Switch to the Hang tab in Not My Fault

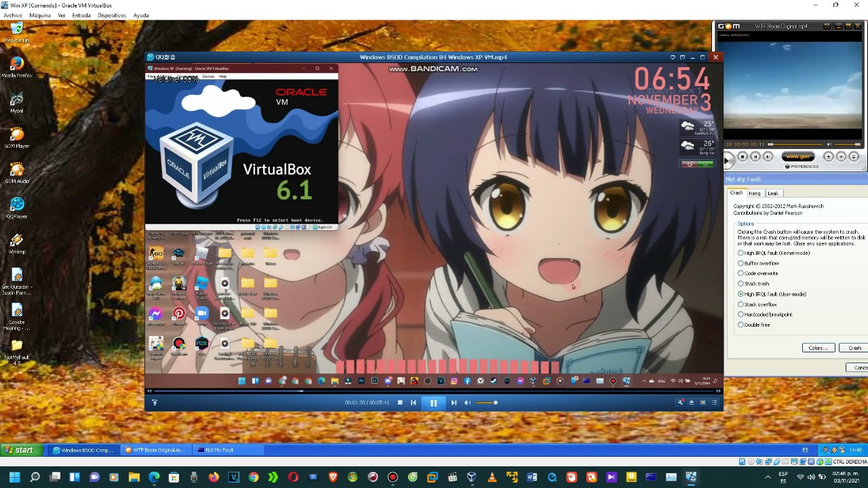[755, 194]
